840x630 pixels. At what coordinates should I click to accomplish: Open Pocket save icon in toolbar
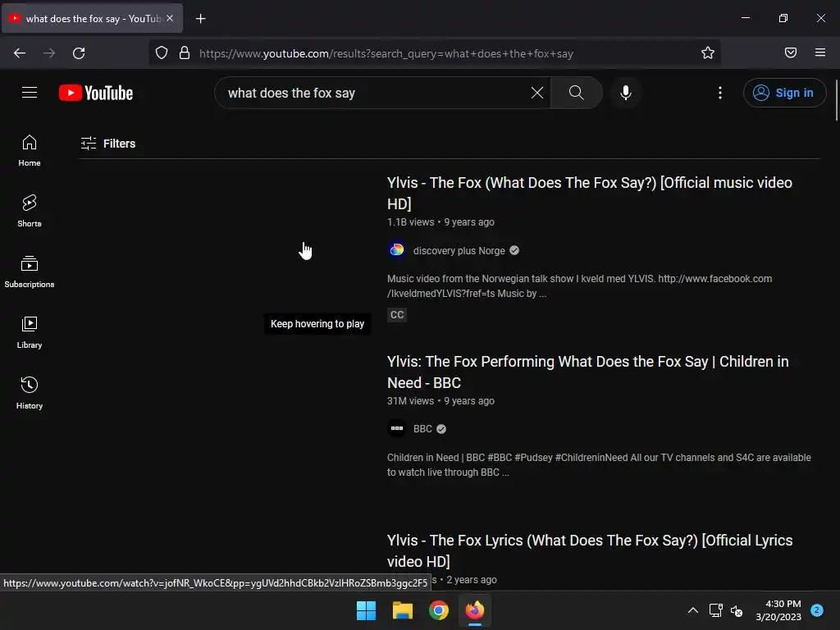(791, 52)
